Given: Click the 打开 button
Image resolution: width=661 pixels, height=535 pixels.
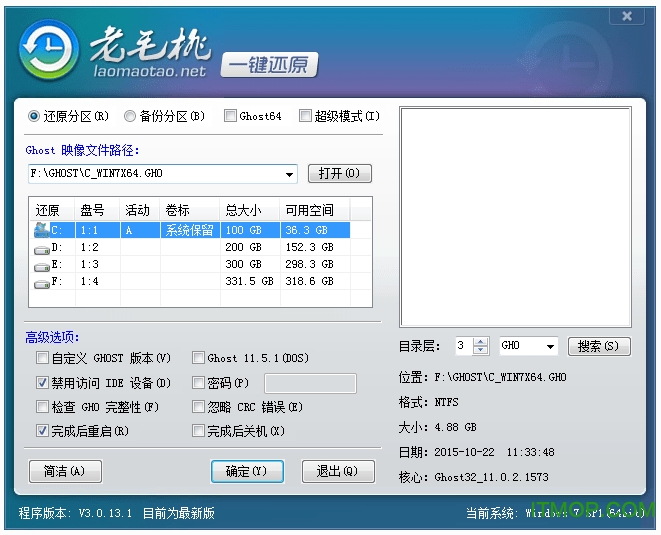Looking at the screenshot, I should coord(339,173).
